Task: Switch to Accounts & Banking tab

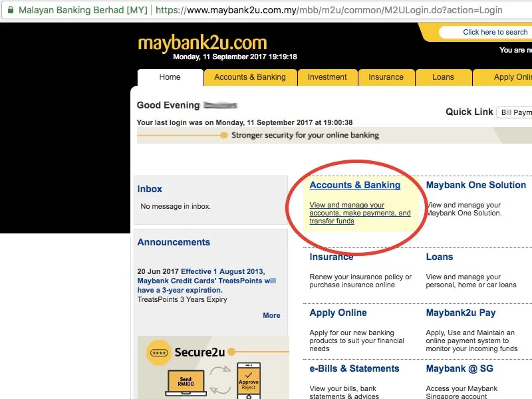Action: coord(250,77)
